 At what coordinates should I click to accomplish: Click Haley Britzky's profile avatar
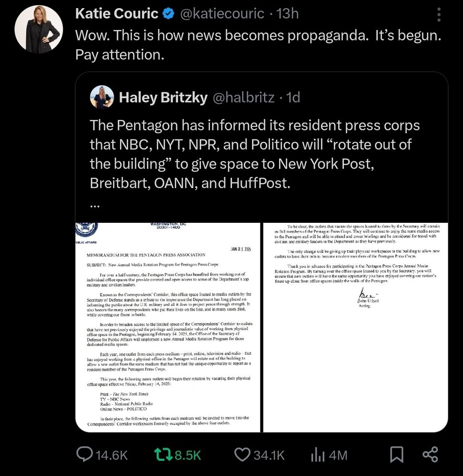click(x=102, y=97)
